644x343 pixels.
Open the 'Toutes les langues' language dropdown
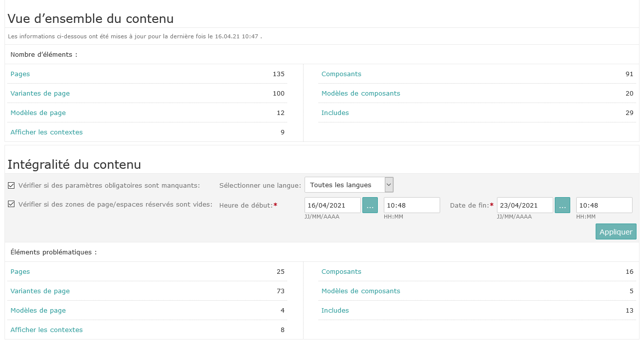(x=349, y=185)
